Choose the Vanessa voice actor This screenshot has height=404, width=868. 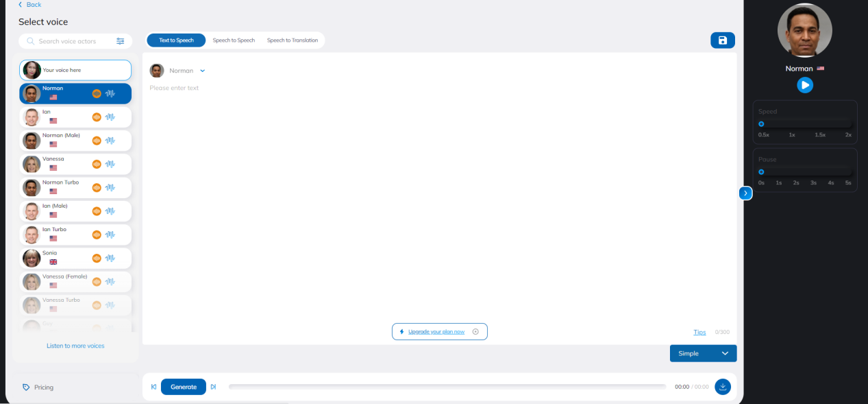click(75, 164)
